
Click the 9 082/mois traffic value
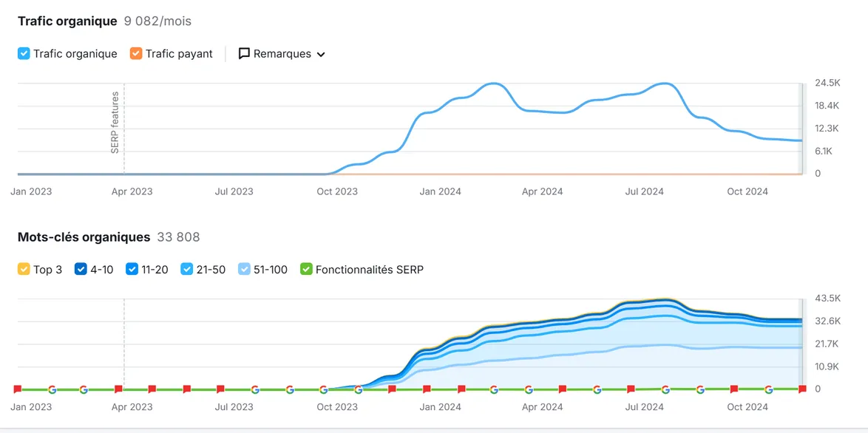coord(157,21)
